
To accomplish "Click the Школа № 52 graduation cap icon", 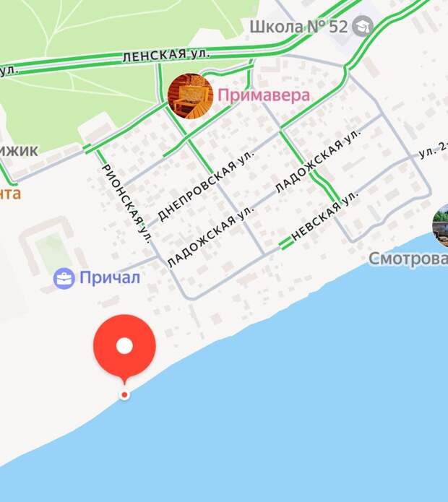I will coord(363,26).
